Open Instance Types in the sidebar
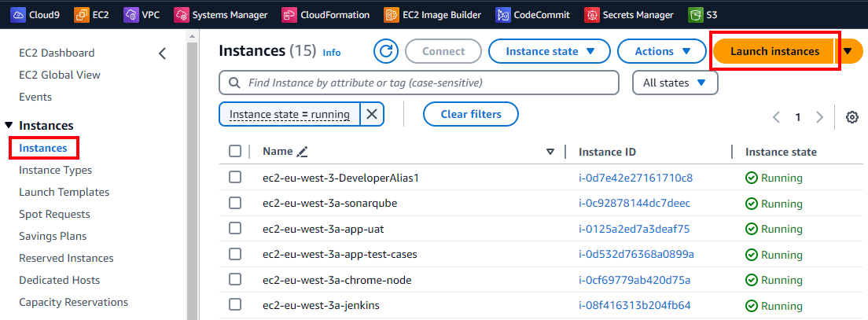The image size is (868, 320). pyautogui.click(x=55, y=170)
